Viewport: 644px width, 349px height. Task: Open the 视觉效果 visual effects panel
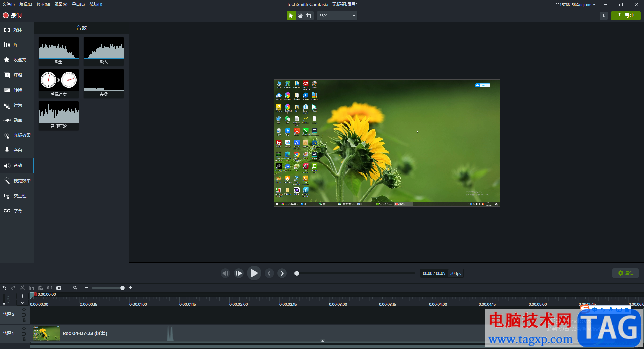pyautogui.click(x=17, y=181)
